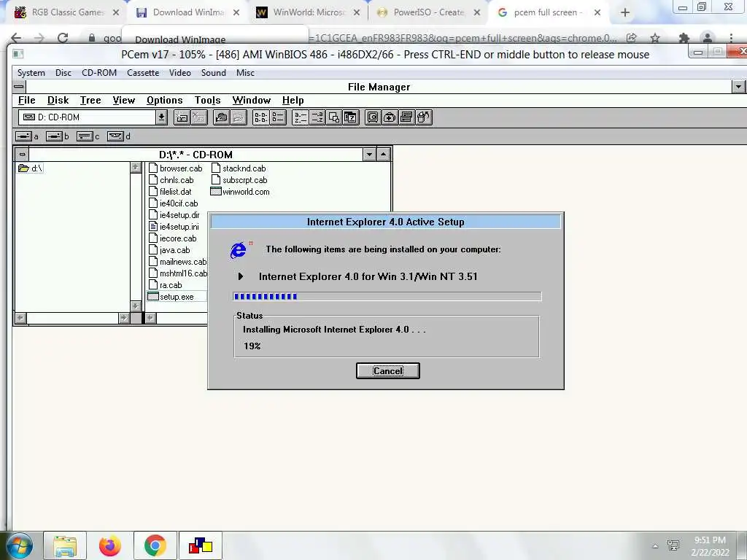
Task: Select drive b floppy icon
Action: click(x=54, y=136)
